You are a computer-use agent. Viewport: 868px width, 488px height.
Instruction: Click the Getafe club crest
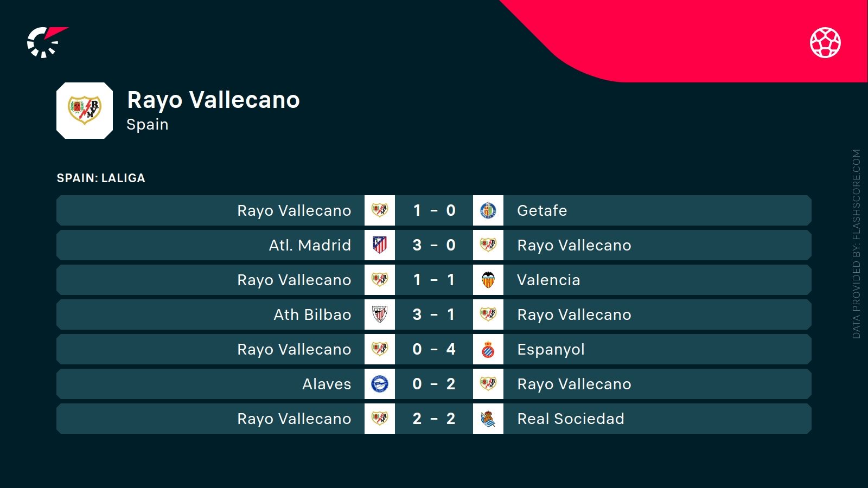click(488, 210)
